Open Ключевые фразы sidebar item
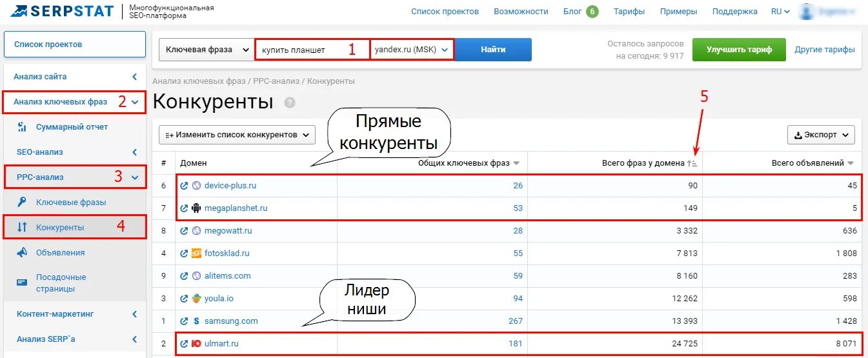 click(71, 203)
